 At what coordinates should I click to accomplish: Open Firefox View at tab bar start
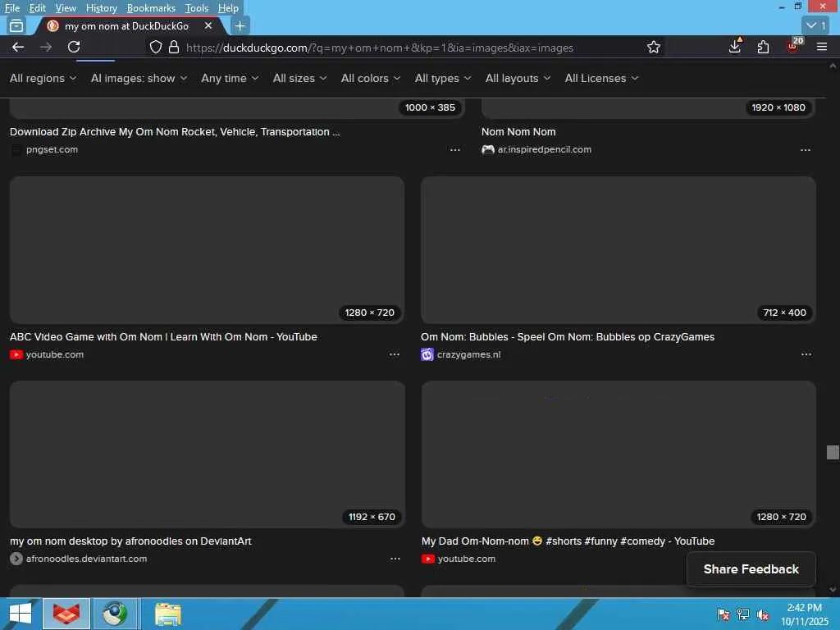pos(16,25)
